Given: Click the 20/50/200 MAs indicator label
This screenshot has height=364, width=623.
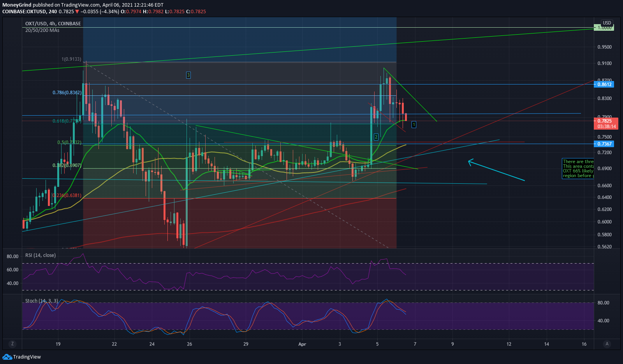Looking at the screenshot, I should (42, 30).
